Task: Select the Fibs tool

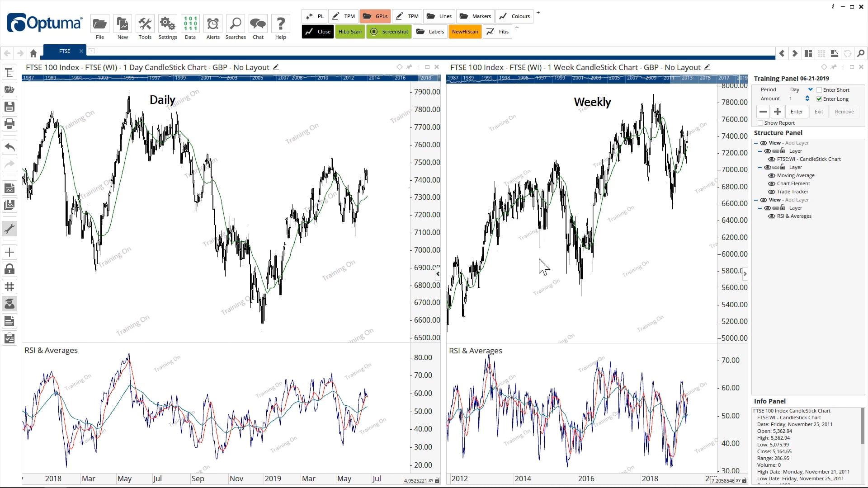Action: pos(497,32)
